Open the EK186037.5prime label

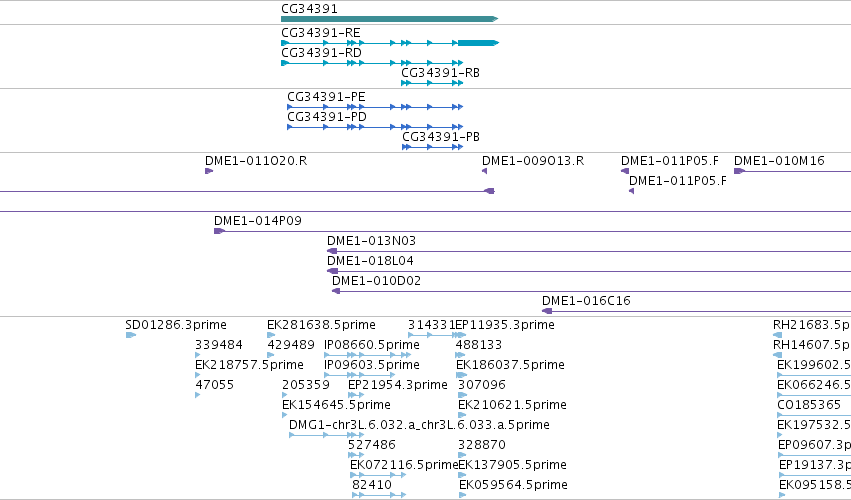coord(510,365)
